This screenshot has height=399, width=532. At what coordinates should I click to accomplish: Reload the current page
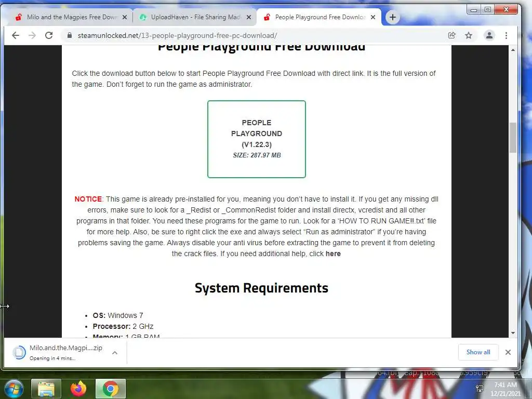49,35
